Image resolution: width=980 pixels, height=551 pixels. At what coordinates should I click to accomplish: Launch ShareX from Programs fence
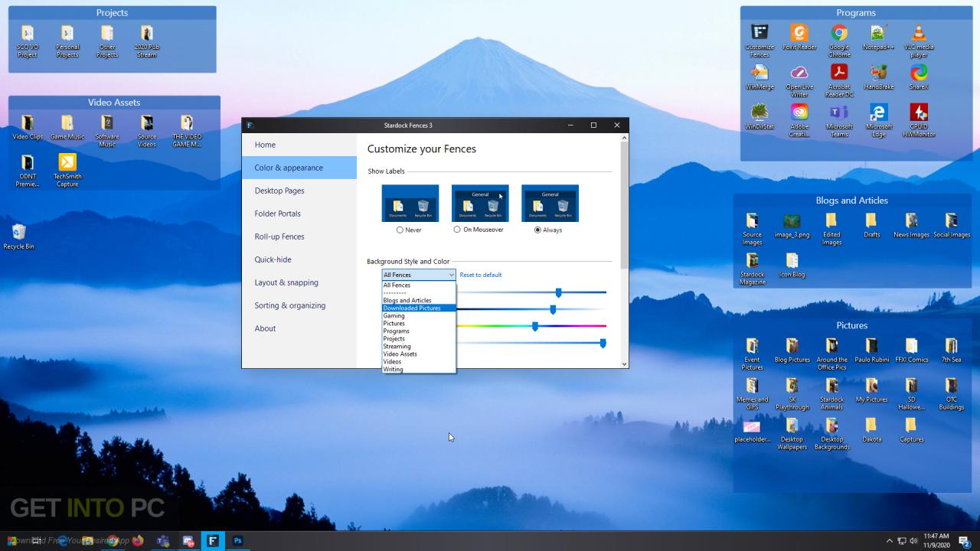pos(919,72)
